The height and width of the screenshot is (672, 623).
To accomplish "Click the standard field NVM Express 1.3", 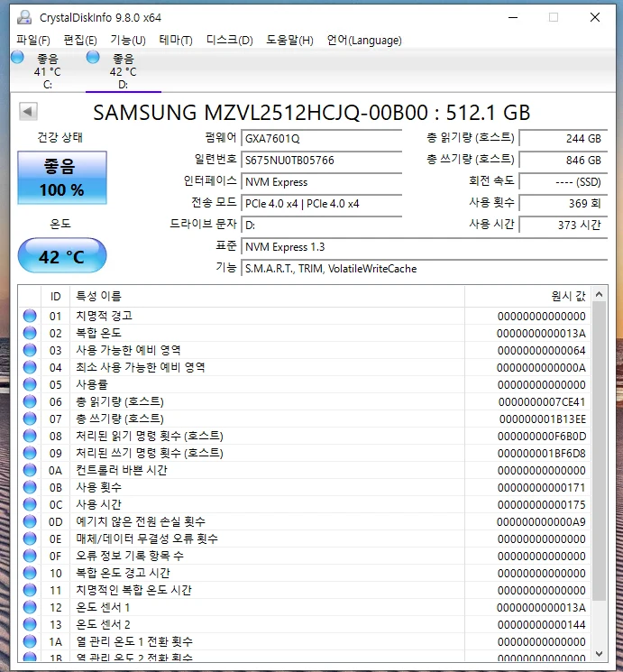I will coord(424,247).
